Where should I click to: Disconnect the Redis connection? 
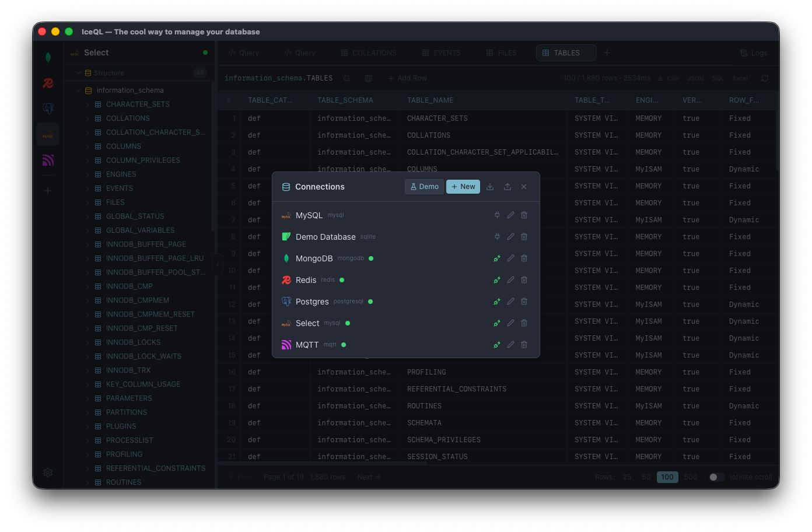point(497,280)
